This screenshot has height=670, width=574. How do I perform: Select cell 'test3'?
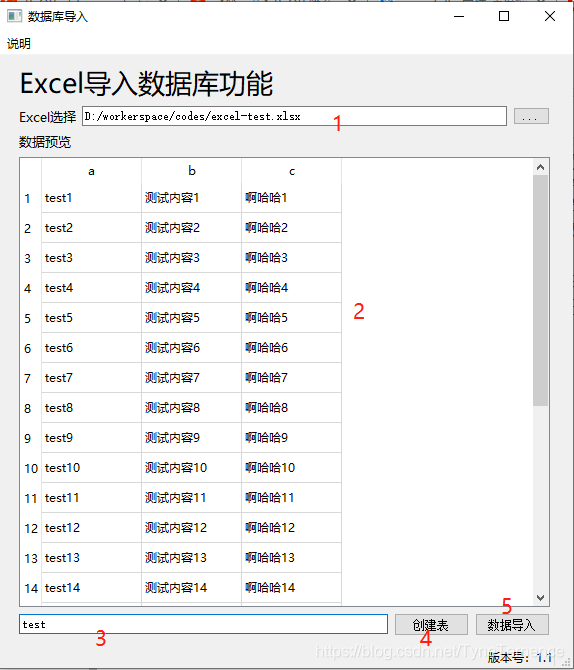coord(91,258)
